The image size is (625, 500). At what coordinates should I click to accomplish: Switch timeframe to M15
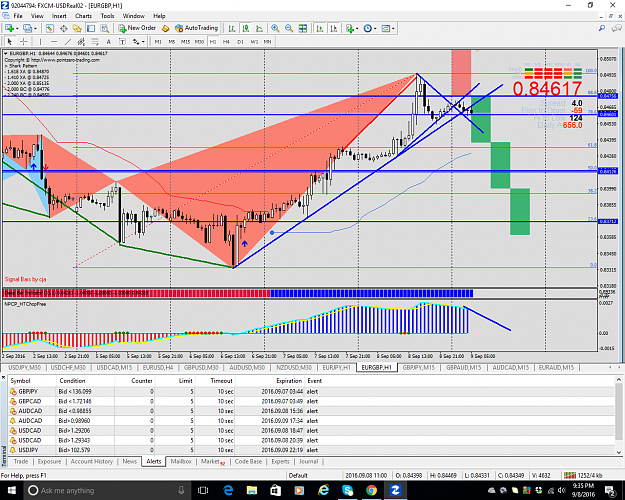(x=185, y=41)
